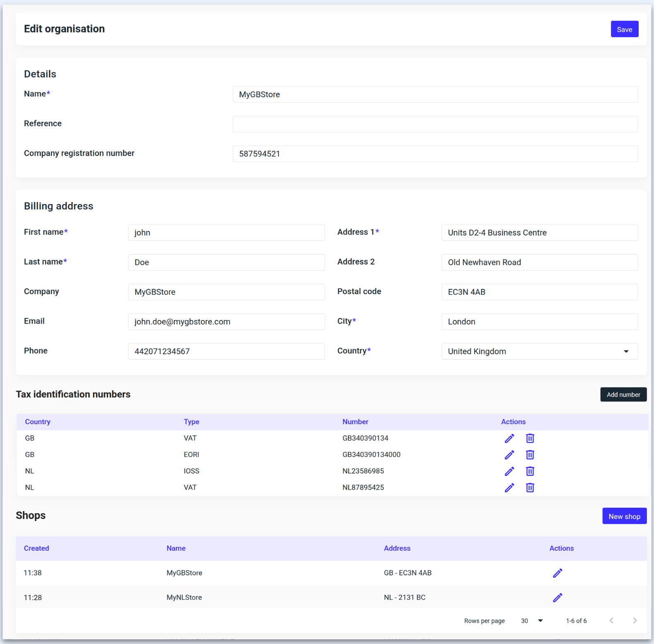Go to previous page of shops

click(611, 620)
